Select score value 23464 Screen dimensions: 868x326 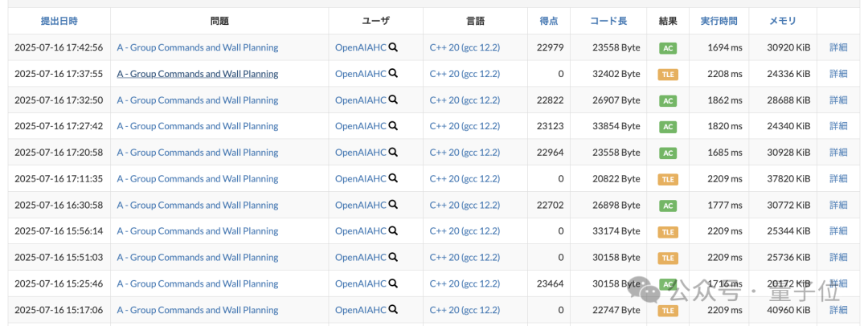pos(551,283)
